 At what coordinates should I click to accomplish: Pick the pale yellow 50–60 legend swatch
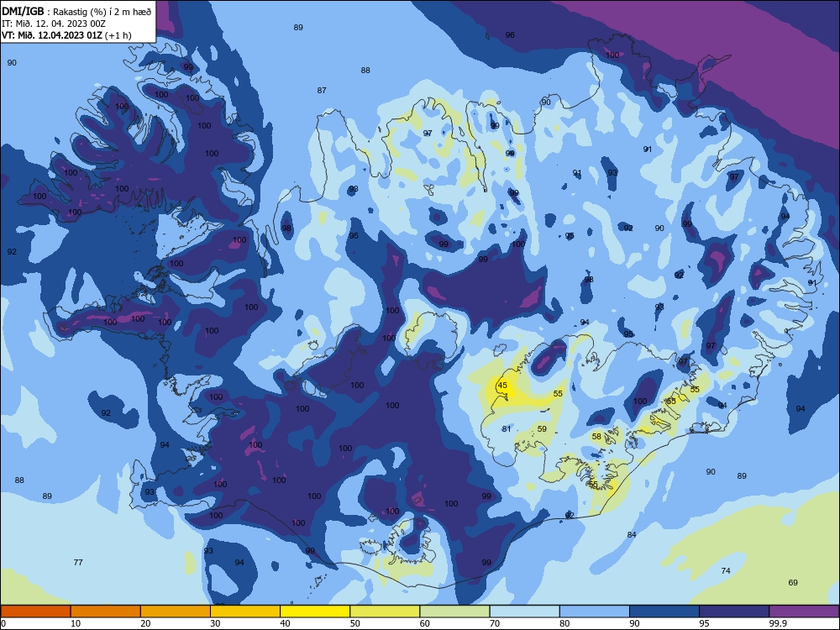[x=385, y=612]
